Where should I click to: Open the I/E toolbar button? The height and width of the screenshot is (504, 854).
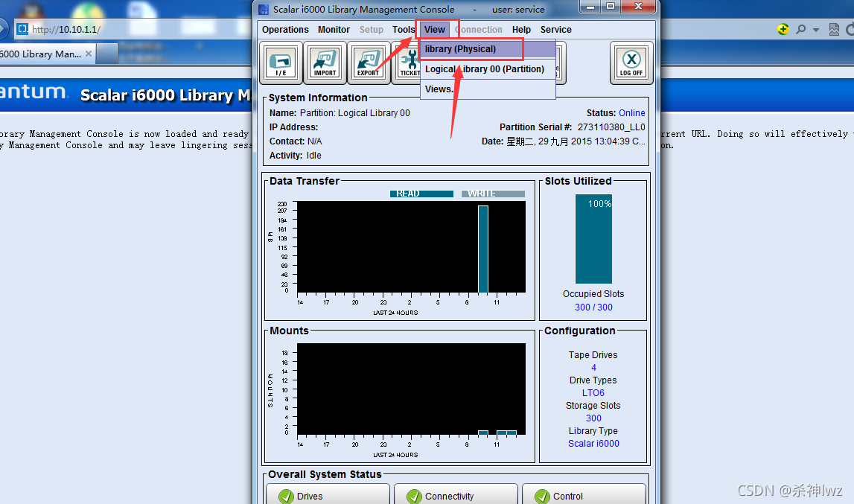click(281, 63)
